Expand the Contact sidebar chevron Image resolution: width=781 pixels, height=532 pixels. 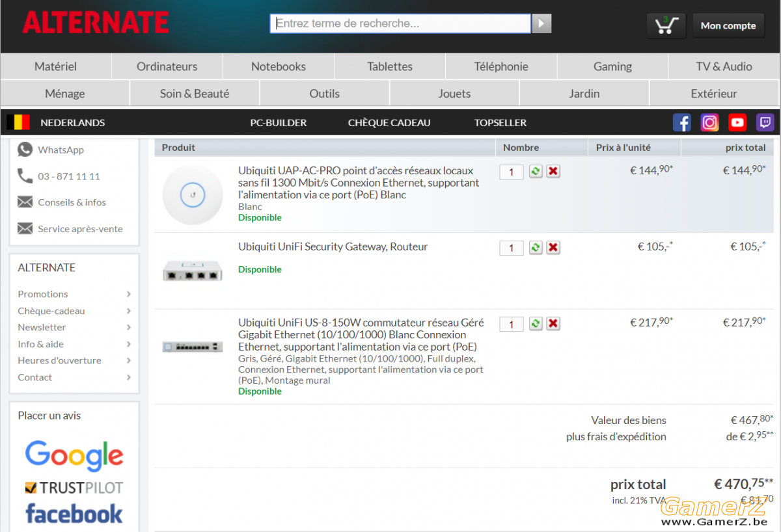pos(129,377)
